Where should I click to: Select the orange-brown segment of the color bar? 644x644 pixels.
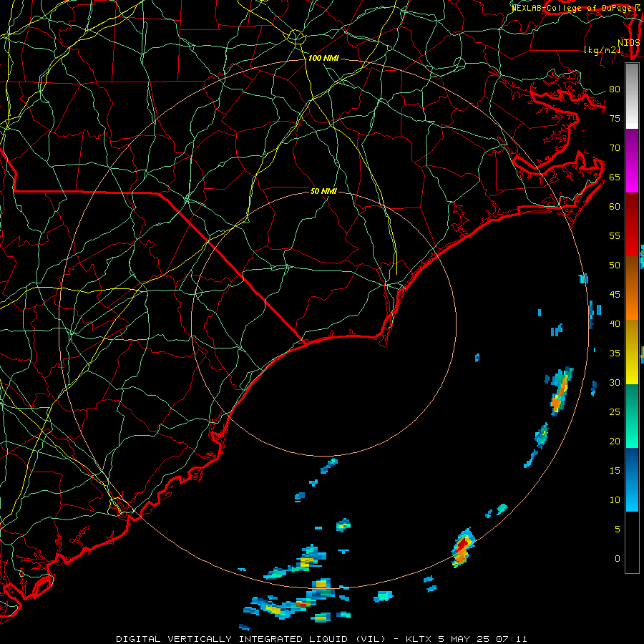632,288
